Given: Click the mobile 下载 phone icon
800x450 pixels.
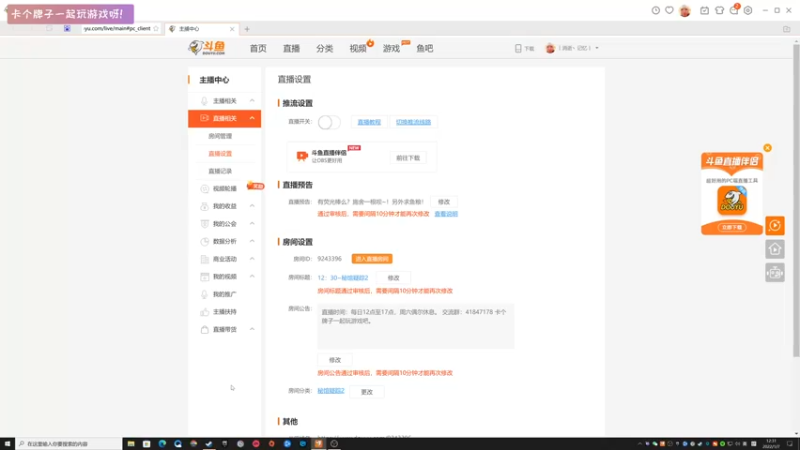Looking at the screenshot, I should (518, 48).
